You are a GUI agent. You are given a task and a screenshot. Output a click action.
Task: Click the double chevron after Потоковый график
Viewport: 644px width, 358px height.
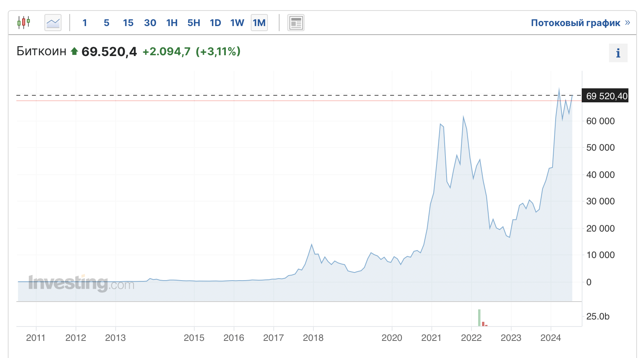tap(628, 23)
